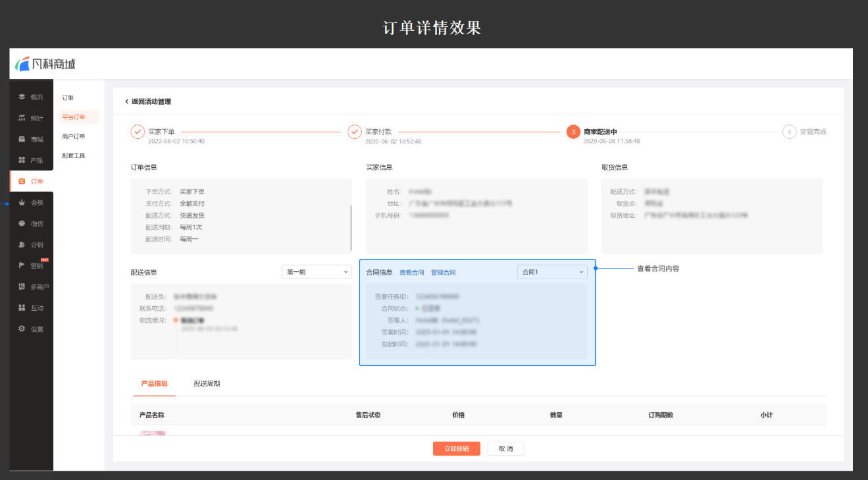Click the 产品名称 column header
This screenshot has height=480, width=868.
tap(152, 415)
